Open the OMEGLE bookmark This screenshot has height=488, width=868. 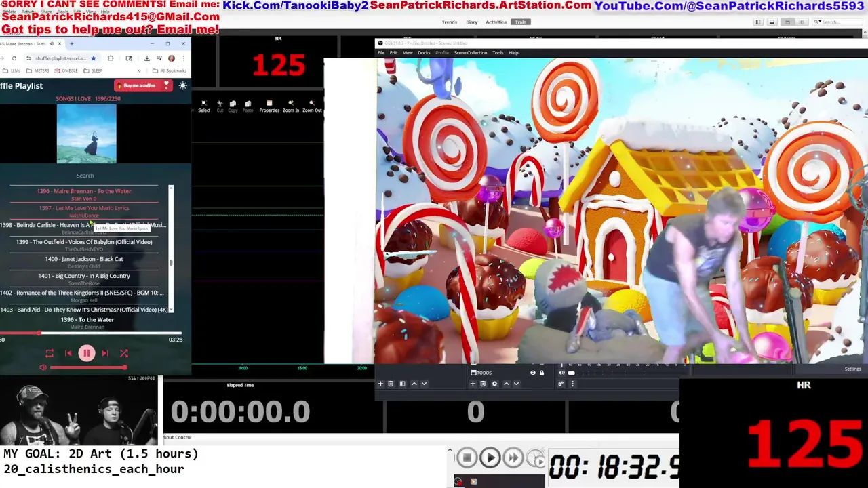(66, 70)
